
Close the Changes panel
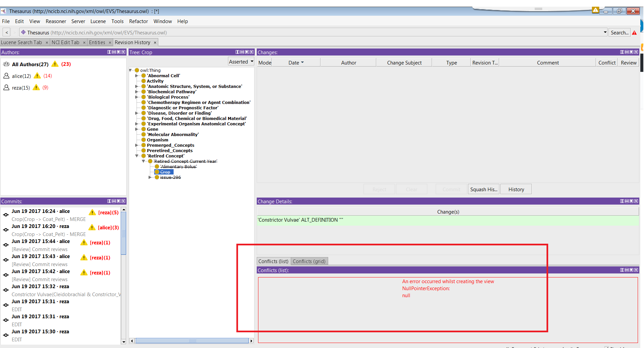pos(636,52)
